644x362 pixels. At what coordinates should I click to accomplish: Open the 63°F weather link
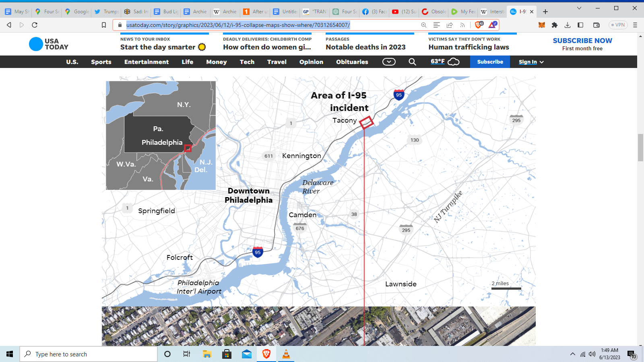click(445, 62)
